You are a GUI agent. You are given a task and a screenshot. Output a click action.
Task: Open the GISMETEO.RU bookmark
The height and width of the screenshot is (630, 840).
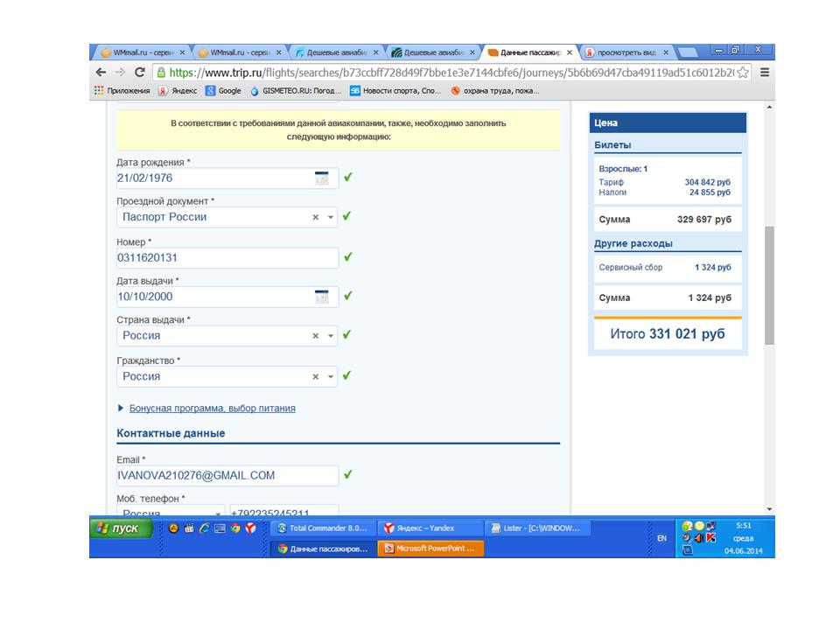point(295,90)
